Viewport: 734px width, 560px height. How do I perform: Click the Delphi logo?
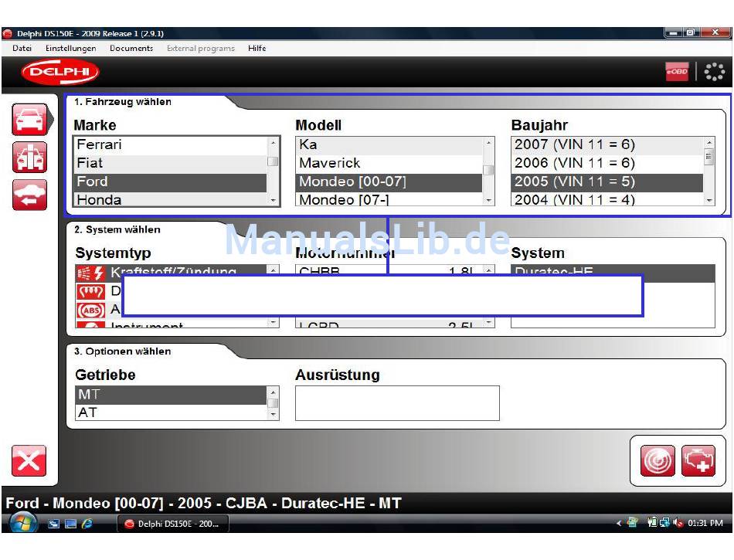click(x=60, y=72)
